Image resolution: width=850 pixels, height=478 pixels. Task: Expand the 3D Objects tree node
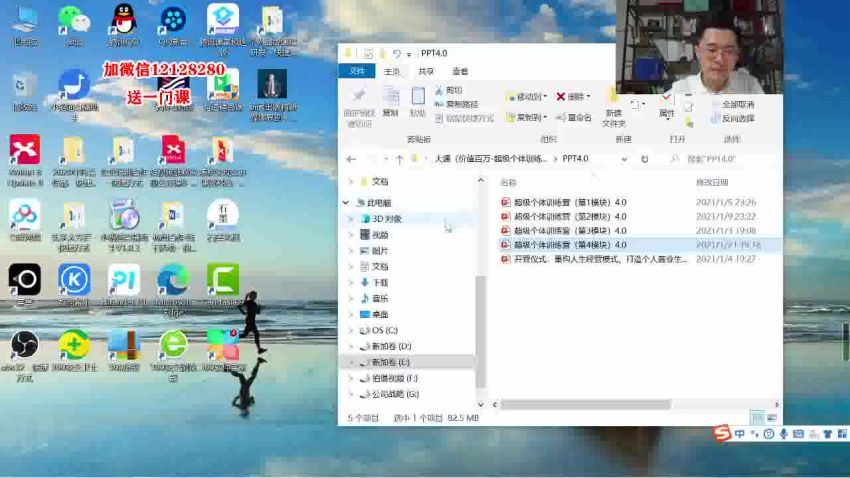pyautogui.click(x=351, y=219)
